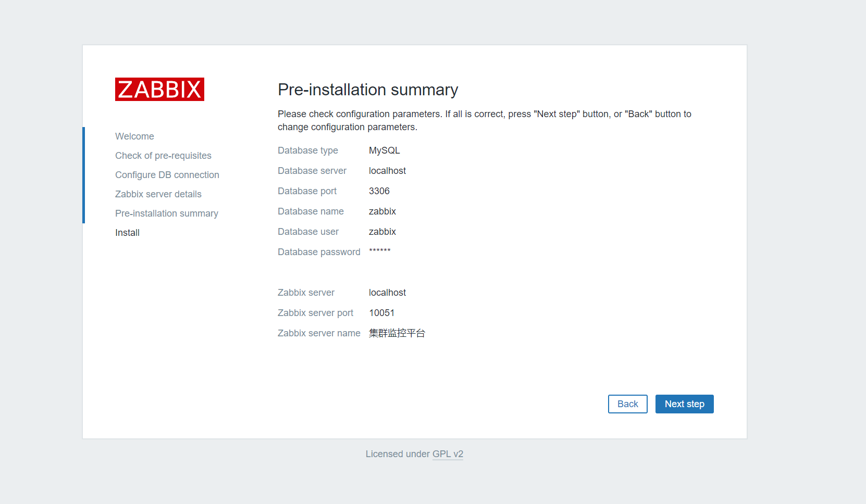Screen dimensions: 866x504
Task: Click the Pre-installation summary heading
Action: [368, 90]
